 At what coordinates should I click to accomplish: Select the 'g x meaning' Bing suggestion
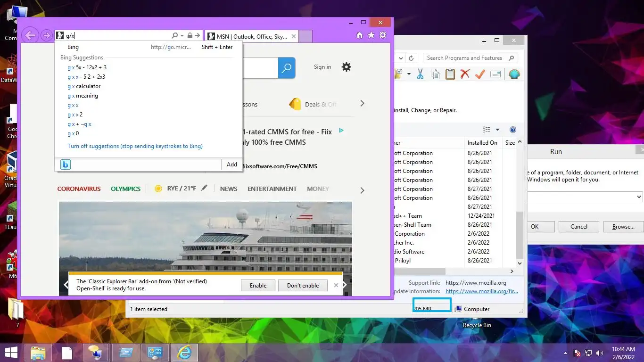[x=83, y=96]
